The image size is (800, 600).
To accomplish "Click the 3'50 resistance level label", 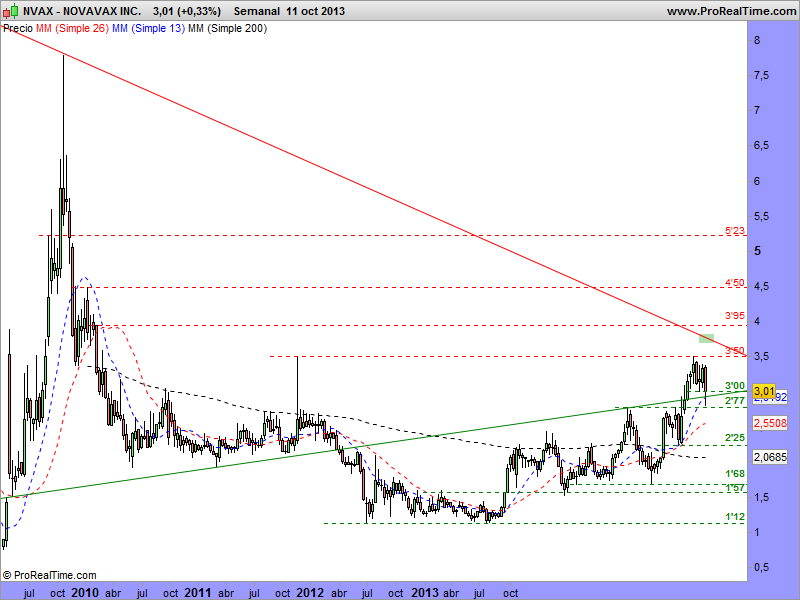I will (735, 351).
